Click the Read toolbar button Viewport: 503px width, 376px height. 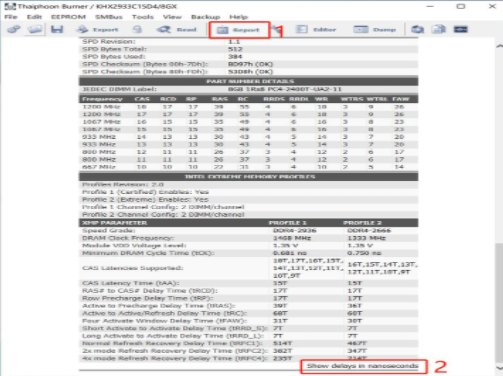click(x=177, y=30)
